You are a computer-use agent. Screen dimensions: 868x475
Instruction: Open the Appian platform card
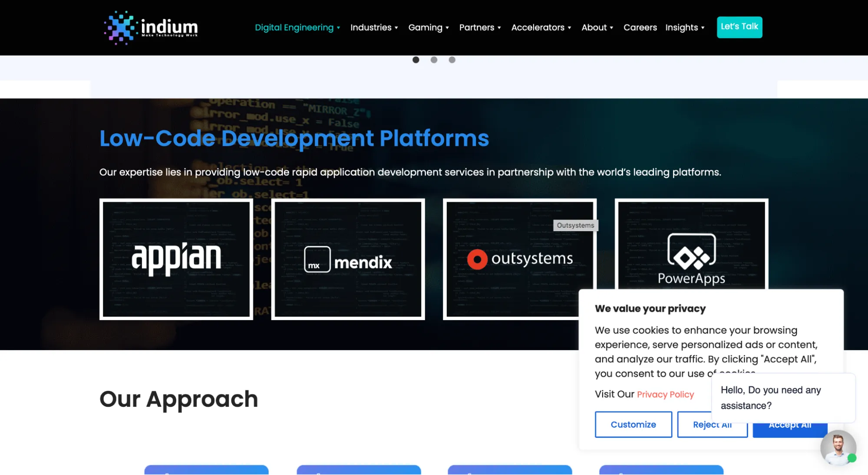176,259
